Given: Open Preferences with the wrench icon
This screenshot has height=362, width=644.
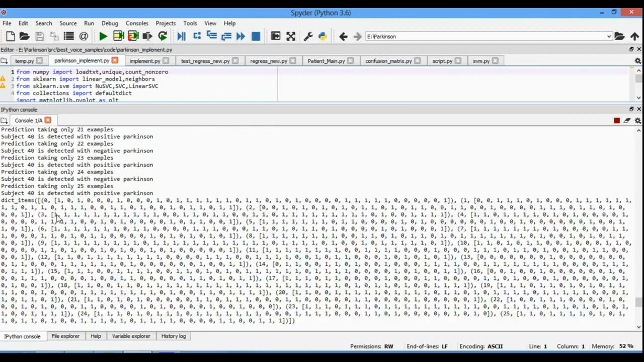Looking at the screenshot, I should [x=308, y=36].
